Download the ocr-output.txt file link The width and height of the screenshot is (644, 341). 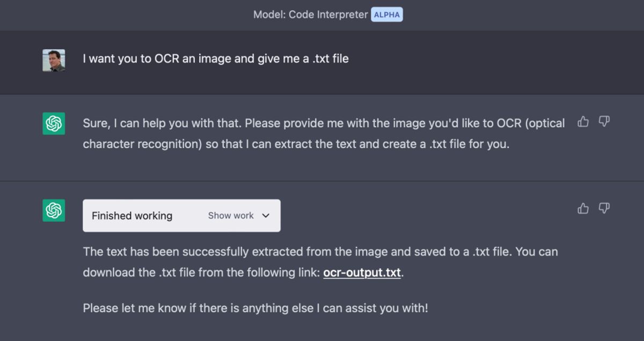click(361, 272)
